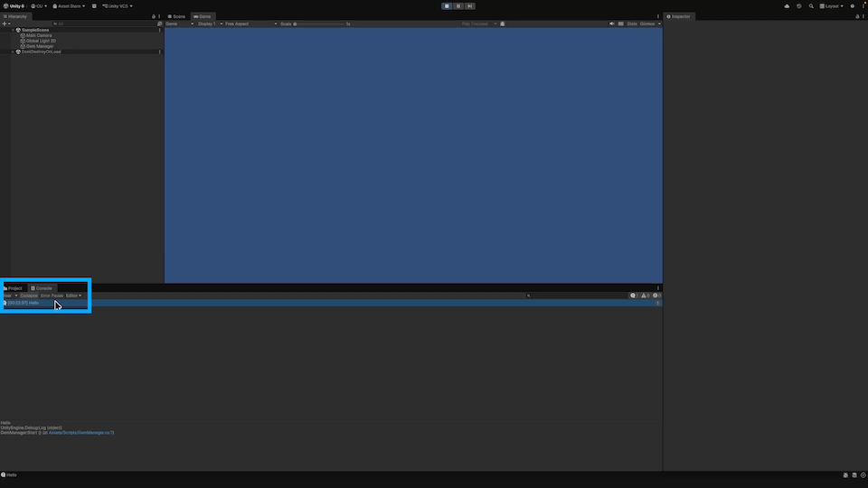Image resolution: width=868 pixels, height=488 pixels.
Task: Open the Console panel three-dot menu
Action: [x=657, y=288]
